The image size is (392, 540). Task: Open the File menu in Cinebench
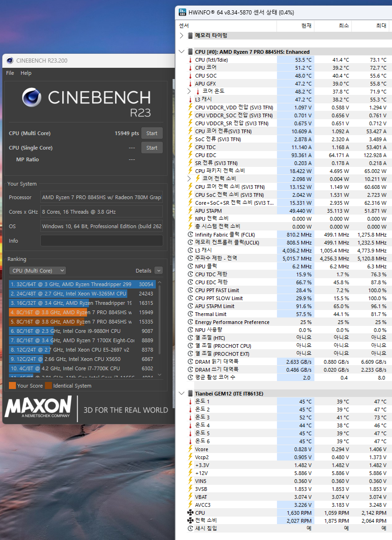point(10,73)
